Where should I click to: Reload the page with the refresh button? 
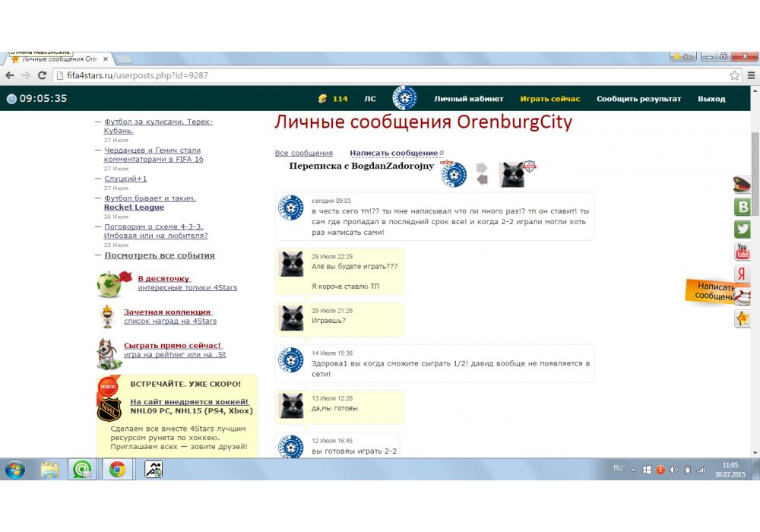click(x=43, y=75)
